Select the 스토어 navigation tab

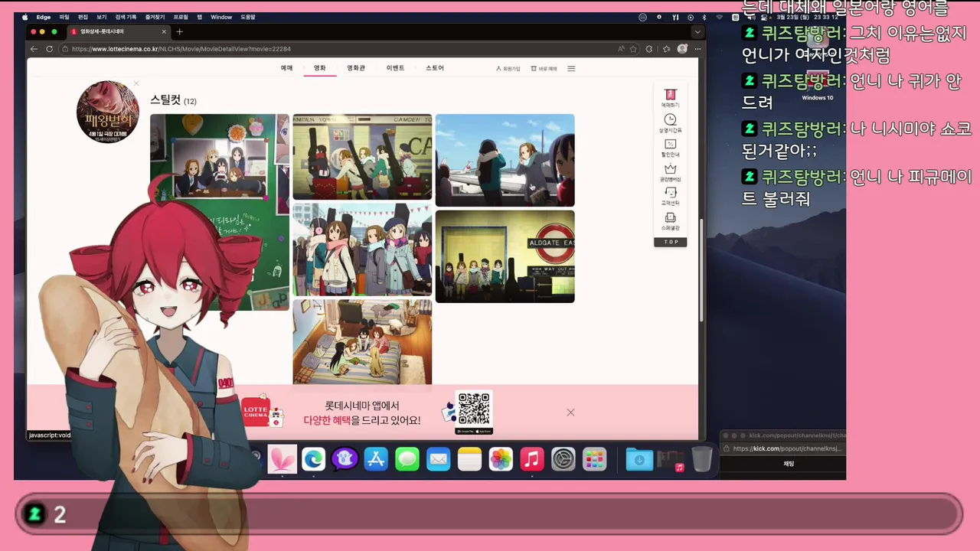point(435,68)
